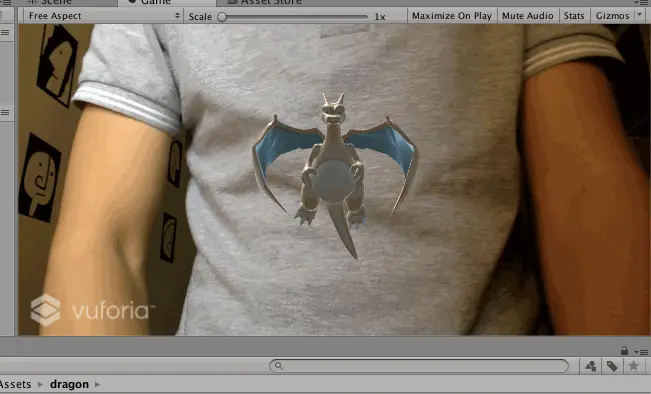Image resolution: width=651 pixels, height=394 pixels.
Task: Open upper left panel handle menu icon
Action: point(5,32)
